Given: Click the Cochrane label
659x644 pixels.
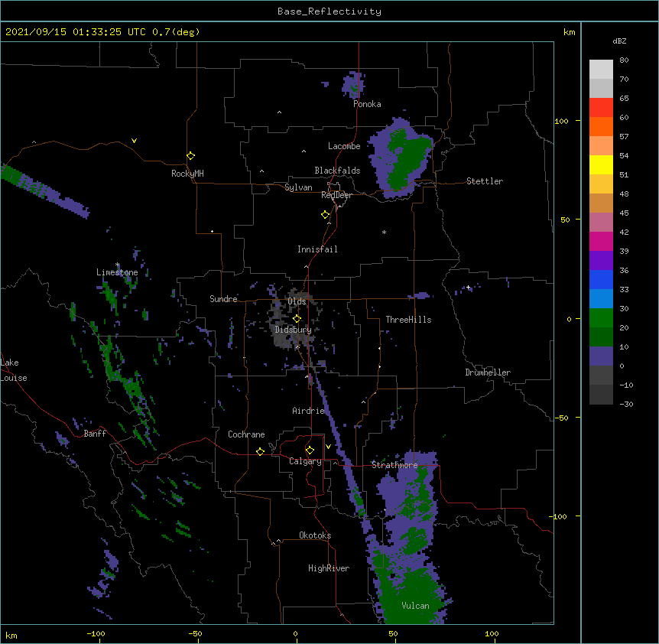Looking at the screenshot, I should click(x=246, y=434).
